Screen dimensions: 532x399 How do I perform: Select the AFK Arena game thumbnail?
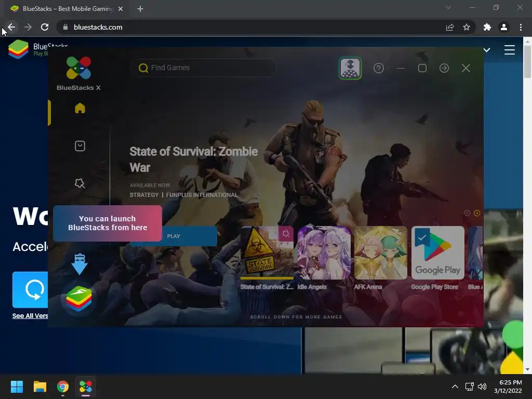coord(381,252)
